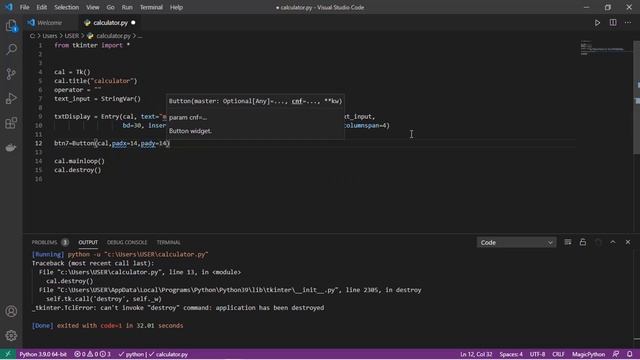
Task: Open Run and Debug view icon
Action: coord(11,98)
